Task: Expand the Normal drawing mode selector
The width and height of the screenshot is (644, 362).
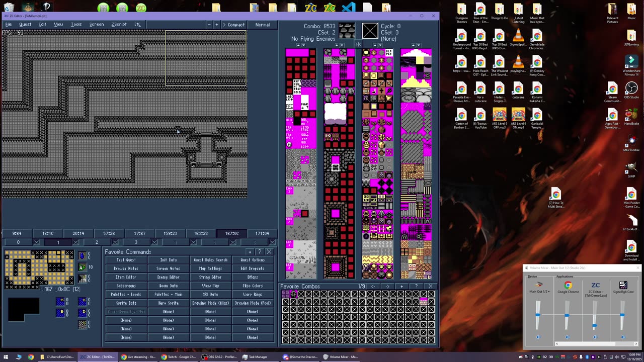Action: 262,25
